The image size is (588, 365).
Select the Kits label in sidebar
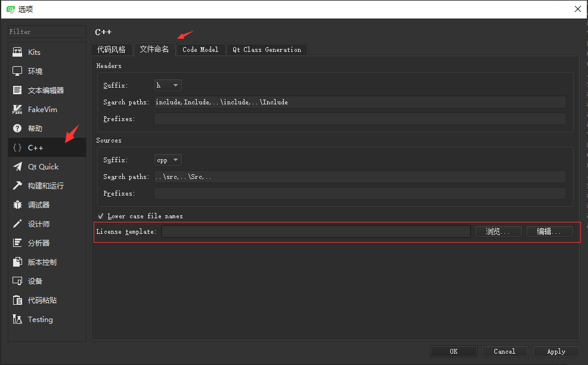pyautogui.click(x=34, y=52)
